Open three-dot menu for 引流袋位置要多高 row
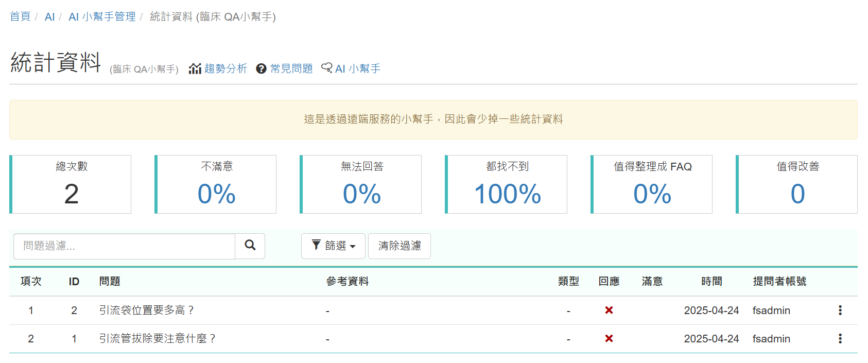Screen dimensions: 868x363 [840, 310]
